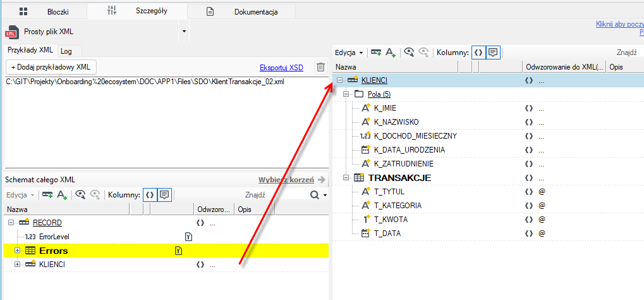The width and height of the screenshot is (644, 300).
Task: Click XML mapping brackets icon of RECORD row
Action: coord(200,223)
